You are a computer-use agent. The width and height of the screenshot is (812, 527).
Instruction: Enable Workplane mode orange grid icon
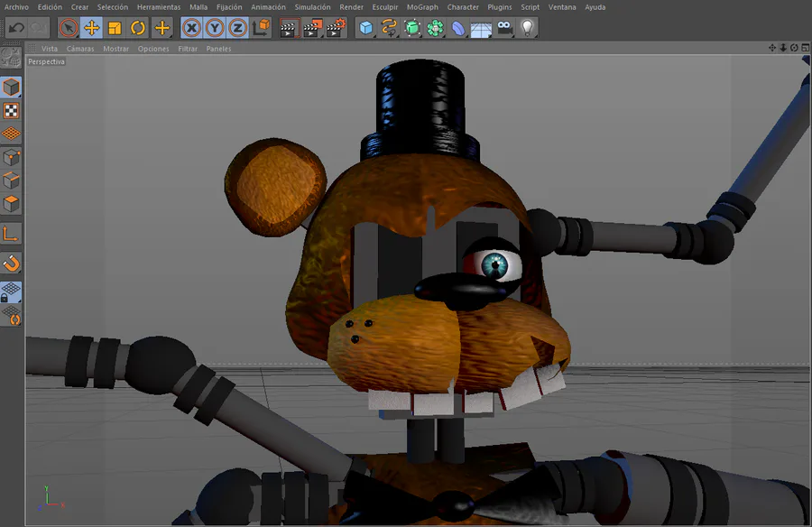point(11,134)
